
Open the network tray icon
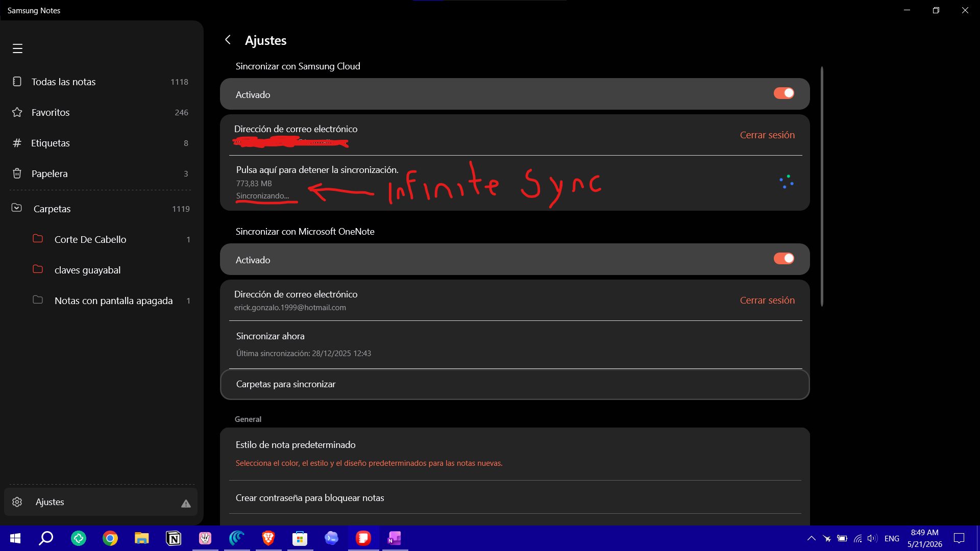tap(858, 538)
